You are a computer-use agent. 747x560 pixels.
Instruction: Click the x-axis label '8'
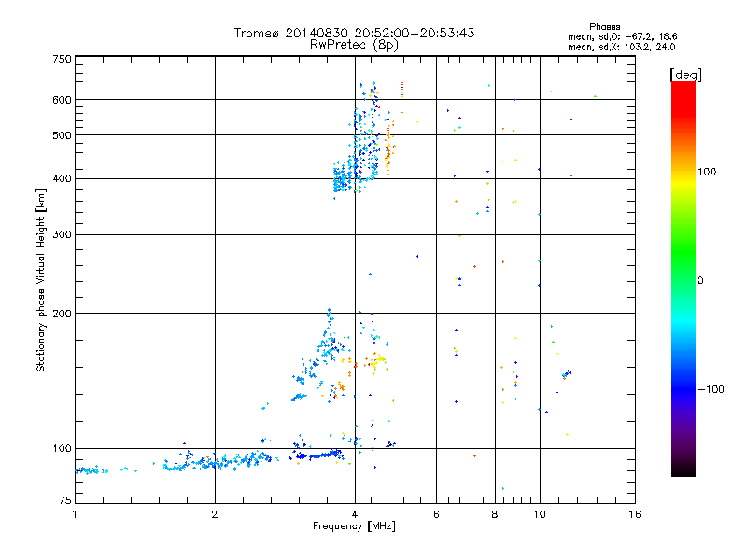[495, 514]
